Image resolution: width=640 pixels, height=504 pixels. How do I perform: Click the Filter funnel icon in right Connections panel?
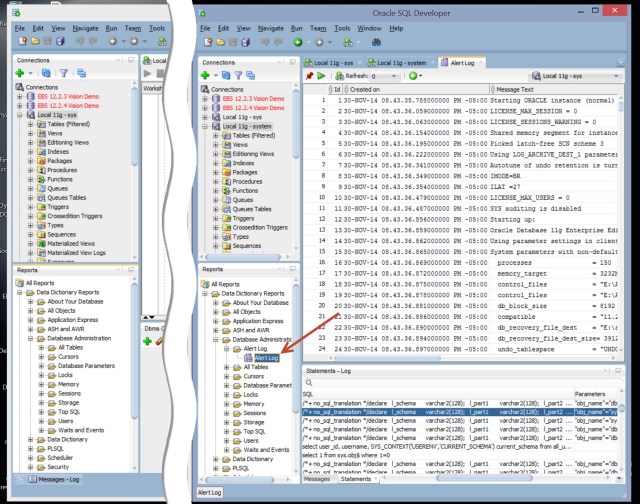tap(238, 75)
